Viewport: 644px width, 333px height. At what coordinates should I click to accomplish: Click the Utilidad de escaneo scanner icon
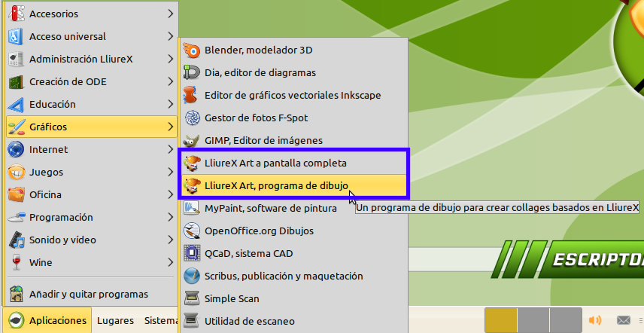coord(192,322)
